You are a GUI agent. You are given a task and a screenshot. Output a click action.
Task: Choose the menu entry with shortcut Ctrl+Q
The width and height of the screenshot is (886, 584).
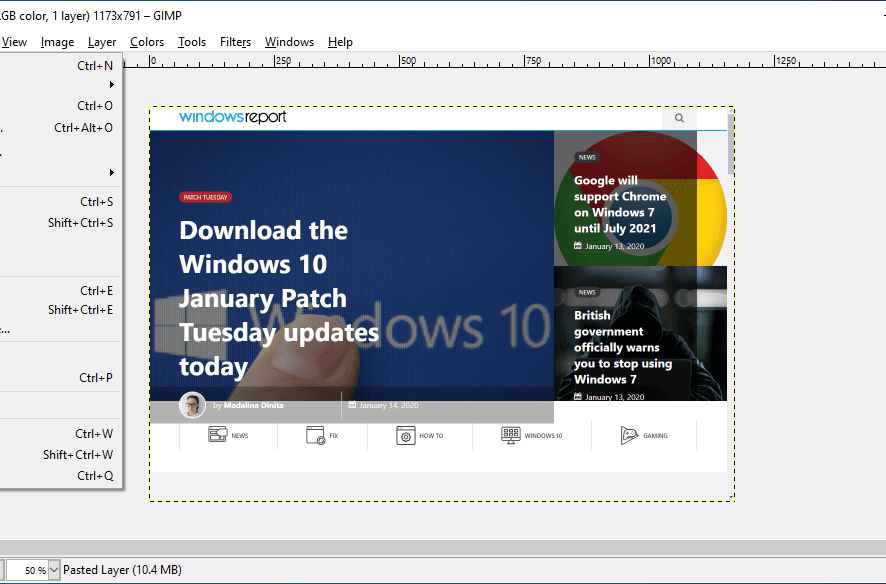[x=60, y=476]
